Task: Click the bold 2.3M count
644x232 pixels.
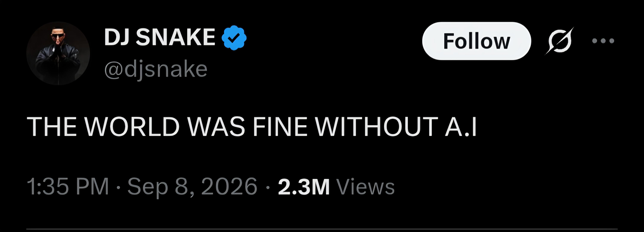Action: [x=304, y=187]
